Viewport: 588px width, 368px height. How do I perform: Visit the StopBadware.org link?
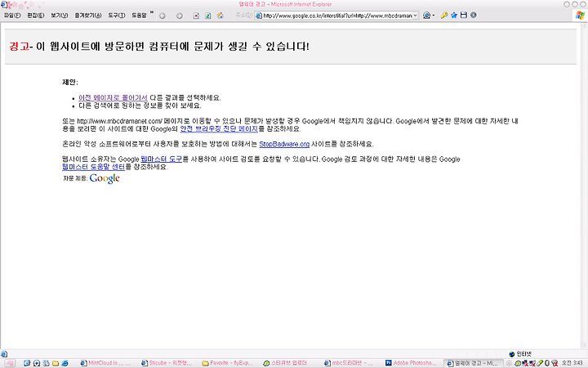284,144
